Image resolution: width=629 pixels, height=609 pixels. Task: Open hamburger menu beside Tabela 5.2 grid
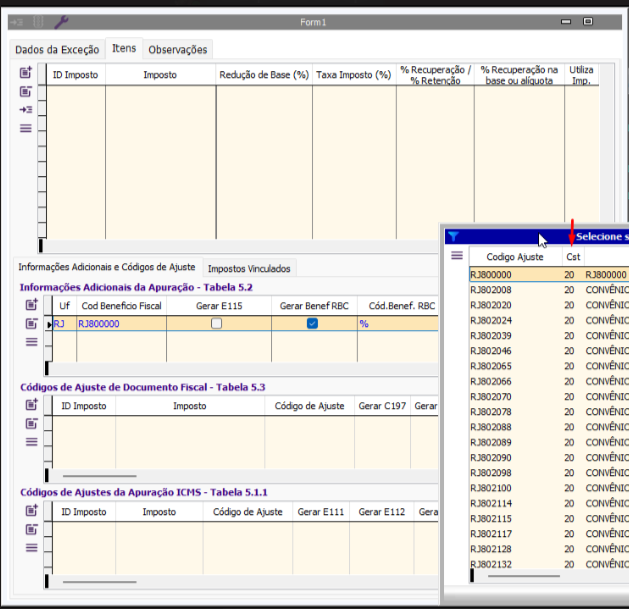tap(31, 341)
